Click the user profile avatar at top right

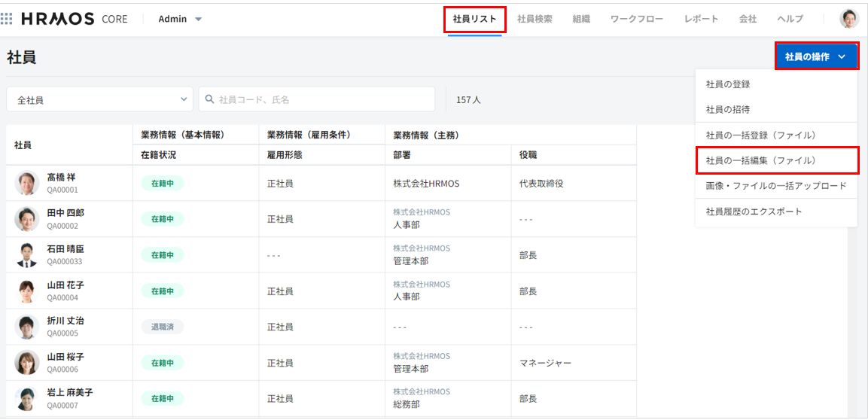tap(848, 19)
